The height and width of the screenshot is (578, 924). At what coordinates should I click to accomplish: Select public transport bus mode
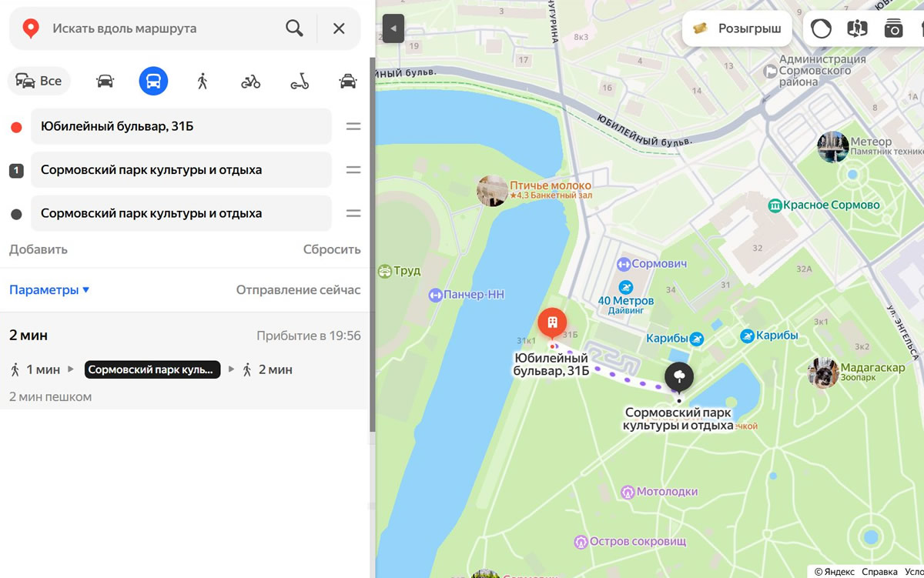click(x=153, y=81)
